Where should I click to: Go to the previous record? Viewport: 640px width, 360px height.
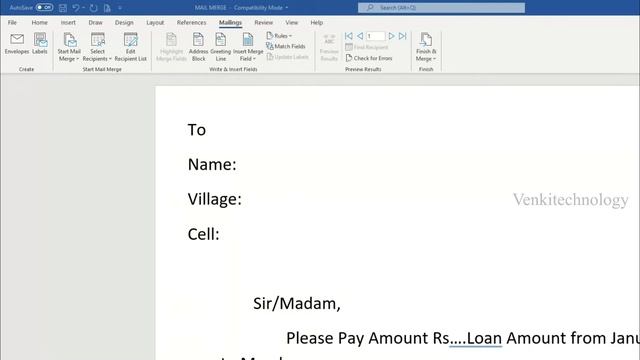(360, 36)
